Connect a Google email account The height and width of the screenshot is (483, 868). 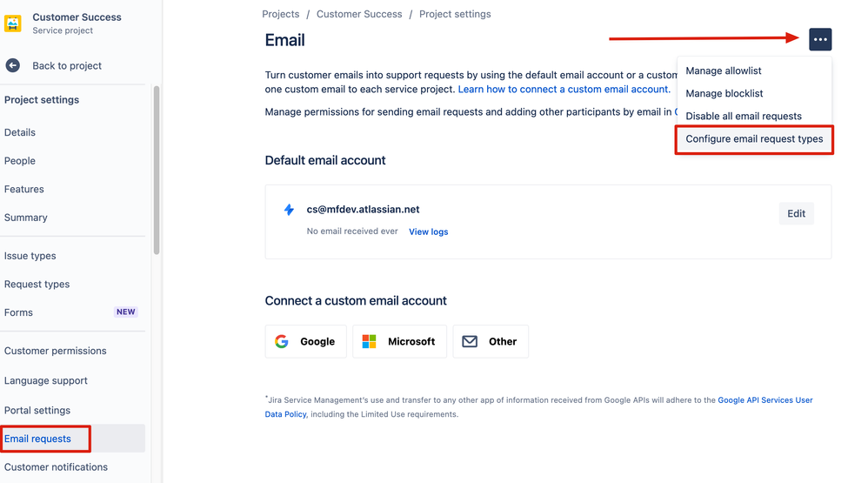(x=305, y=341)
